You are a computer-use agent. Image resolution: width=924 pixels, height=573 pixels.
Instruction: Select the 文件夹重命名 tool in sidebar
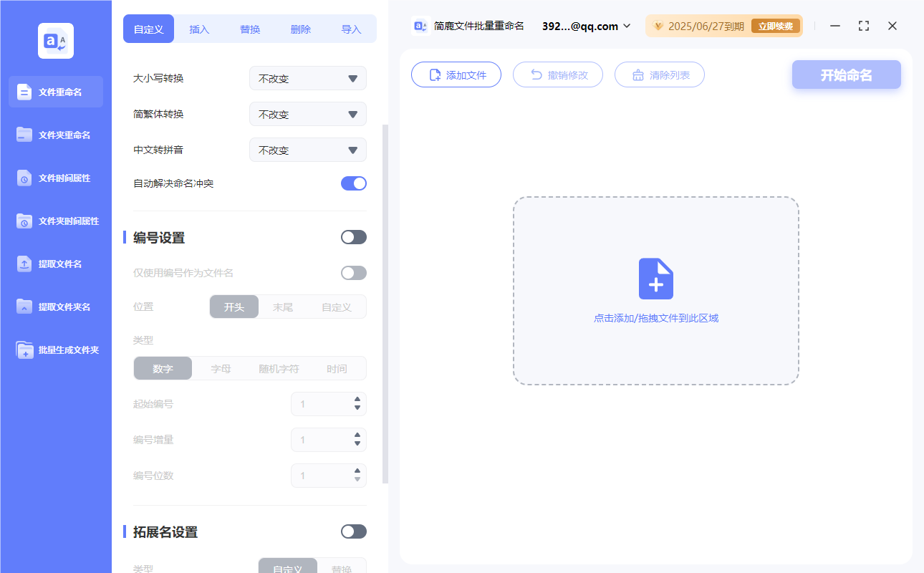[x=55, y=135]
